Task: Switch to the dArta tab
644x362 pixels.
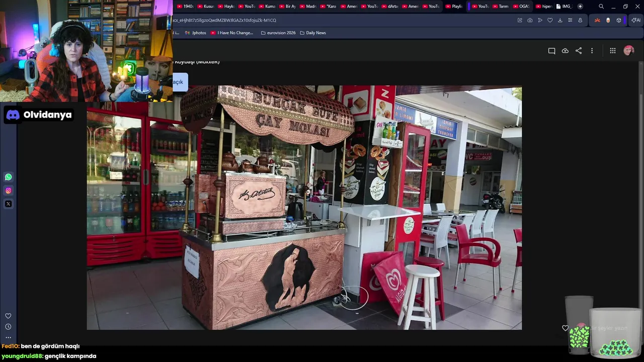Action: tap(389, 7)
